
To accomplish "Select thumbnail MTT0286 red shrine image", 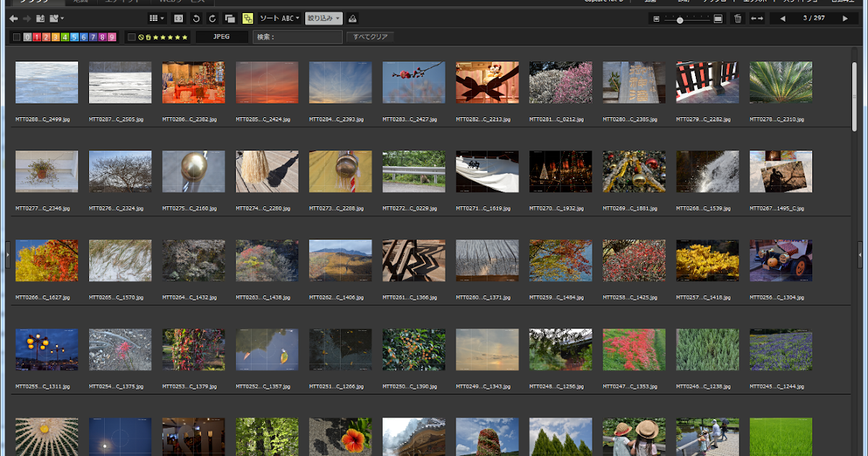I will pos(193,83).
